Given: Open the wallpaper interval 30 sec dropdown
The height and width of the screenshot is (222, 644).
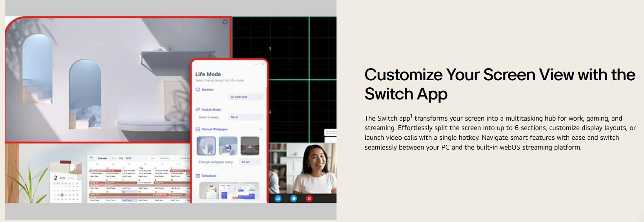Looking at the screenshot, I should tap(250, 162).
